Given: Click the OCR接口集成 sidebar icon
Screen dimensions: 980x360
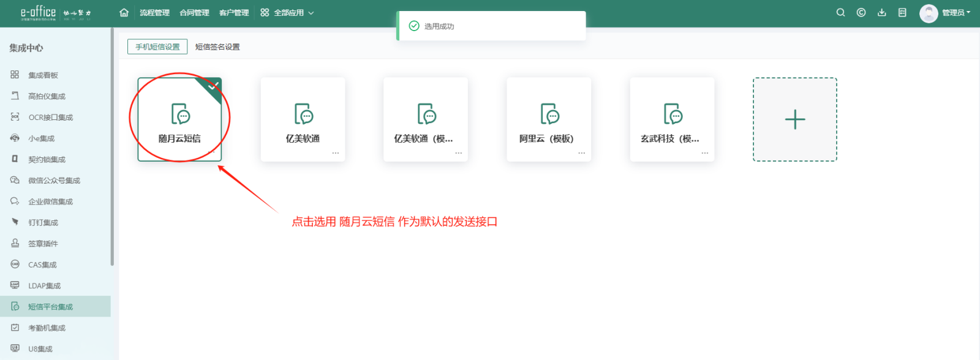Looking at the screenshot, I should [15, 117].
